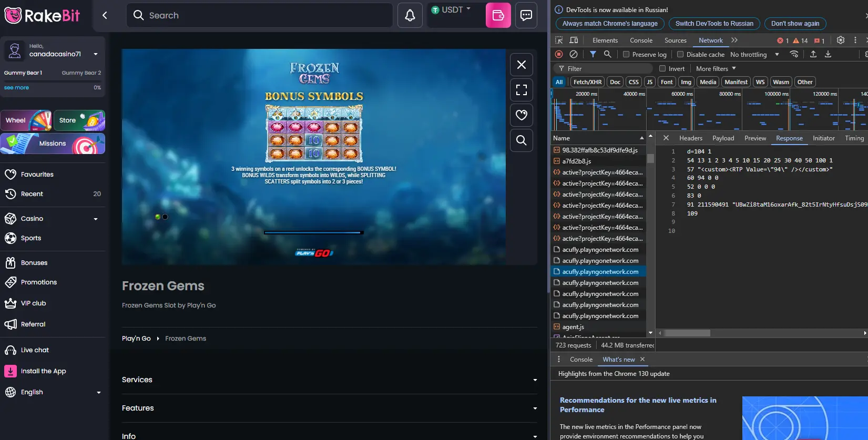868x440 pixels.
Task: Follow the Play'n Go breadcrumb link
Action: [136, 338]
